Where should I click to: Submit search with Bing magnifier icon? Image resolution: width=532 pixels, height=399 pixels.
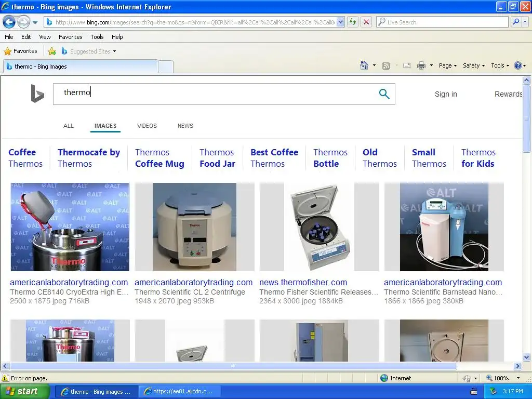384,94
